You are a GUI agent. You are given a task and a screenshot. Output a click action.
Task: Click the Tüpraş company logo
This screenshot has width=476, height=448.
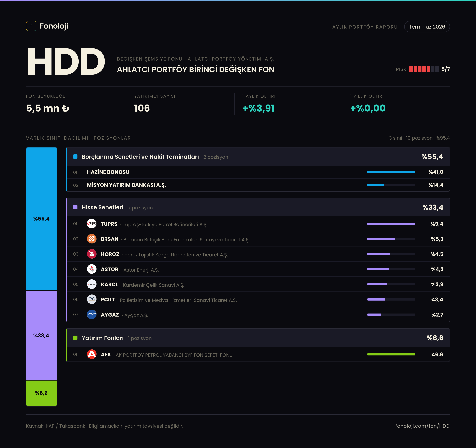pyautogui.click(x=92, y=224)
